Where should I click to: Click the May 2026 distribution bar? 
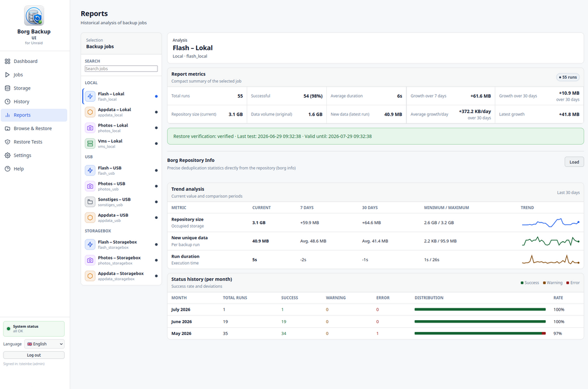pyautogui.click(x=480, y=334)
